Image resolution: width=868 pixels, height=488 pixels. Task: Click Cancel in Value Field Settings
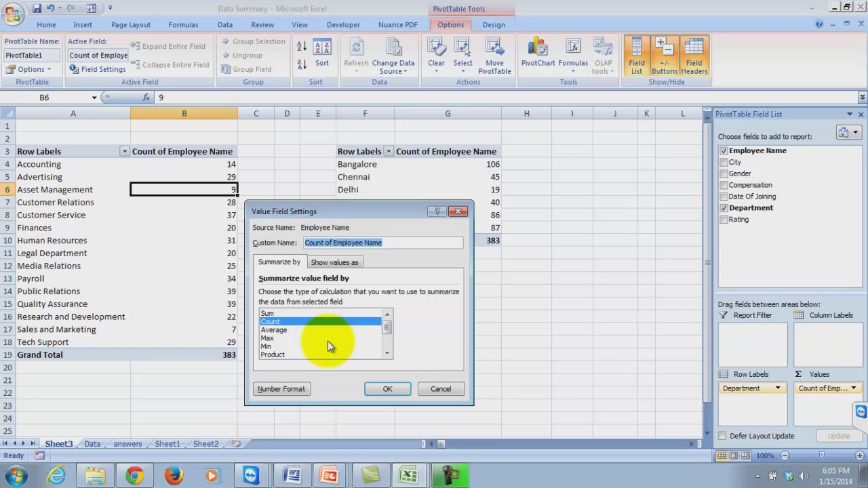coord(440,389)
